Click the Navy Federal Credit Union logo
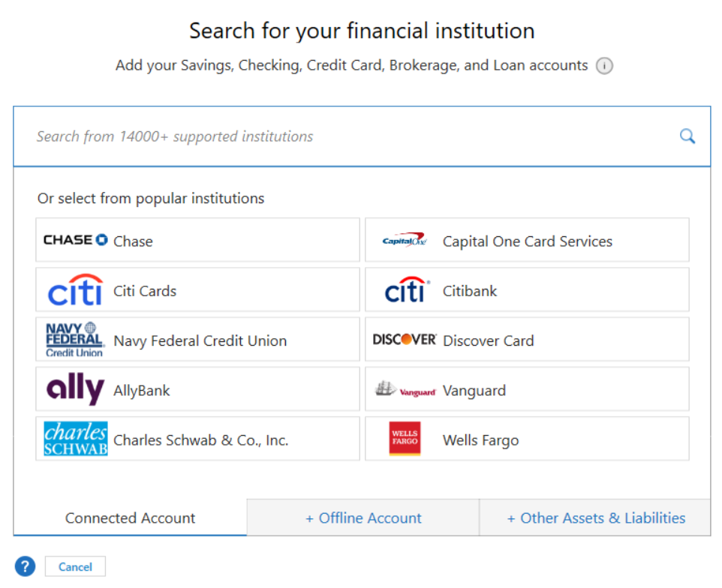 tap(74, 340)
